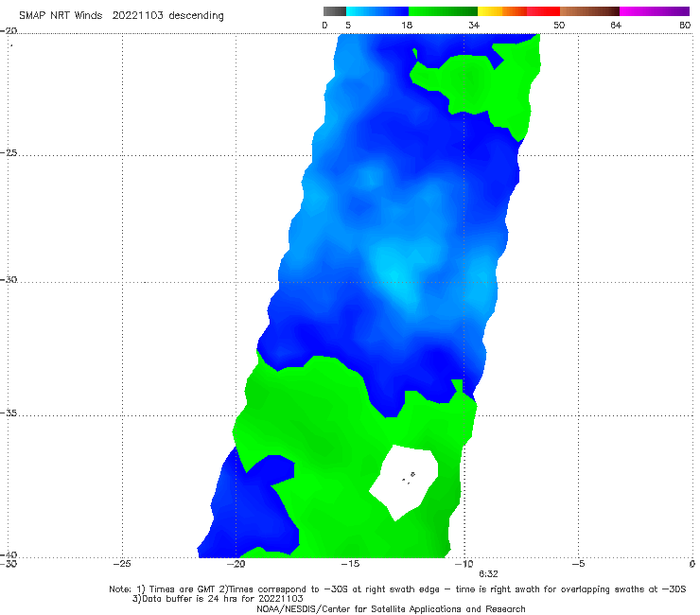Click the green segment of the color bar

tap(444, 11)
